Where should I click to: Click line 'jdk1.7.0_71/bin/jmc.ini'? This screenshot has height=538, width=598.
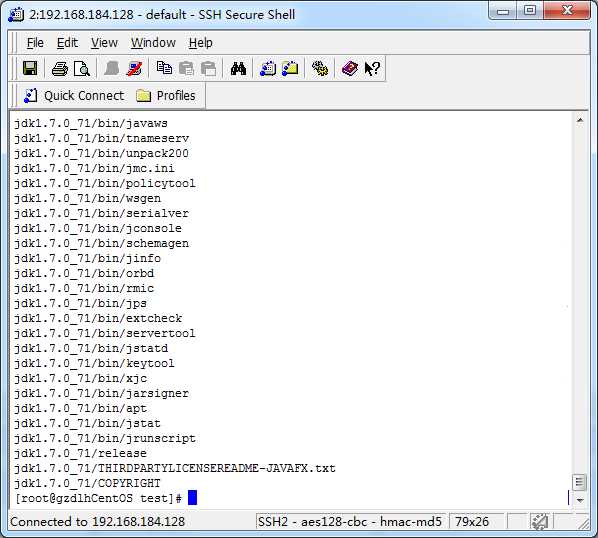[94, 168]
